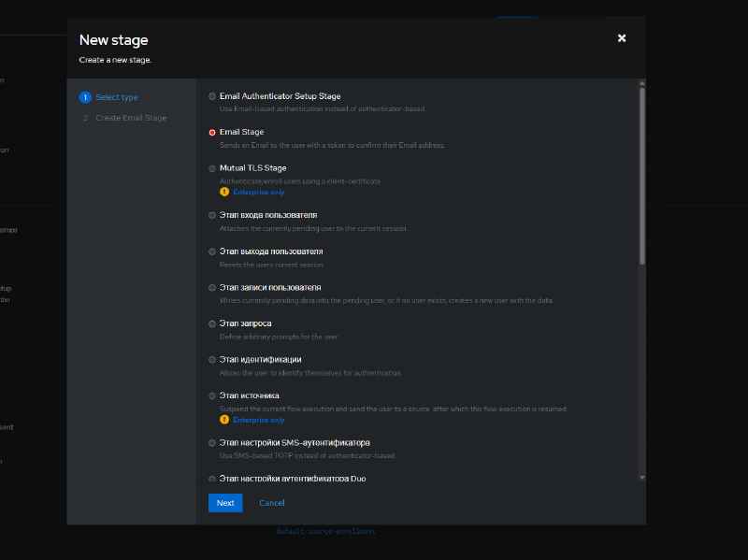Select Этап входа пользователя radio
This screenshot has height=560, width=748.
[212, 216]
